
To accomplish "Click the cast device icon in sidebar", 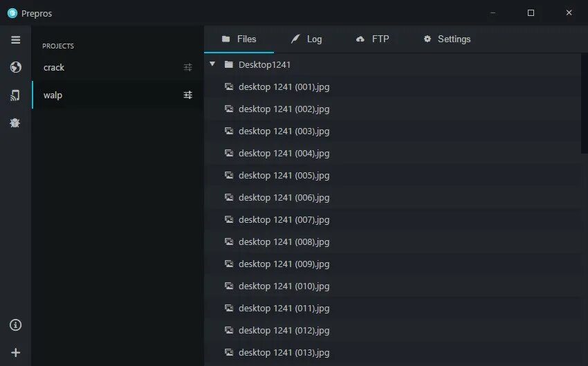I will pos(15,95).
